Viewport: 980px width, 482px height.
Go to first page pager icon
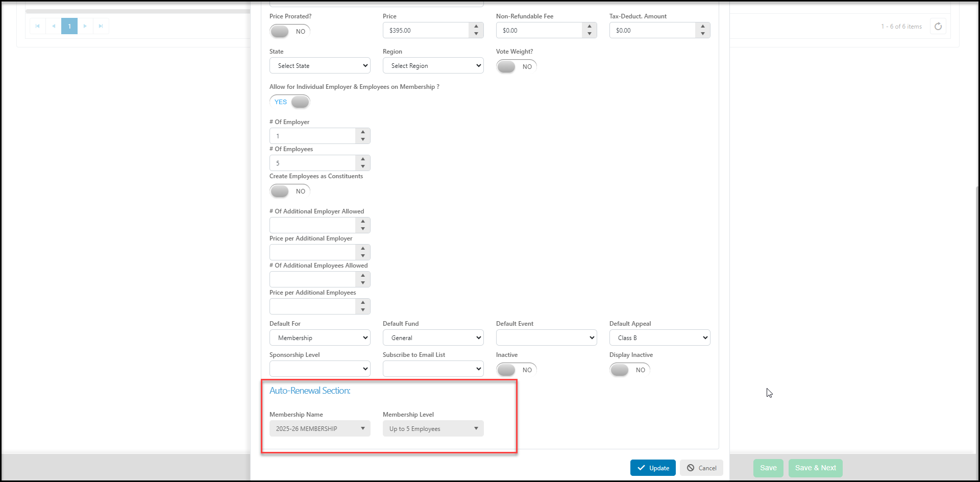point(38,26)
